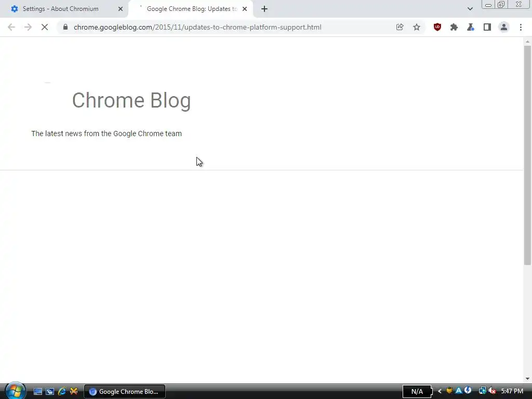532x399 pixels.
Task: Open the Google Chrome Blog taskbar button
Action: pos(125,392)
